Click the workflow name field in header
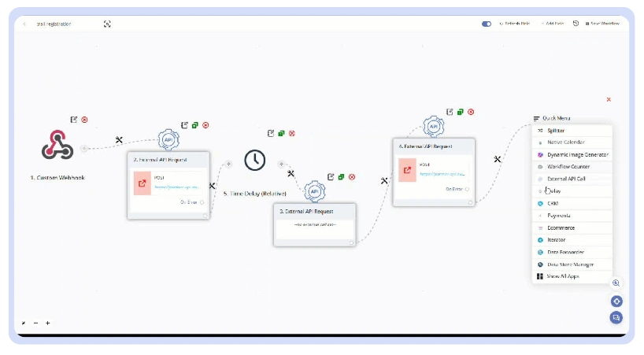 click(x=54, y=24)
